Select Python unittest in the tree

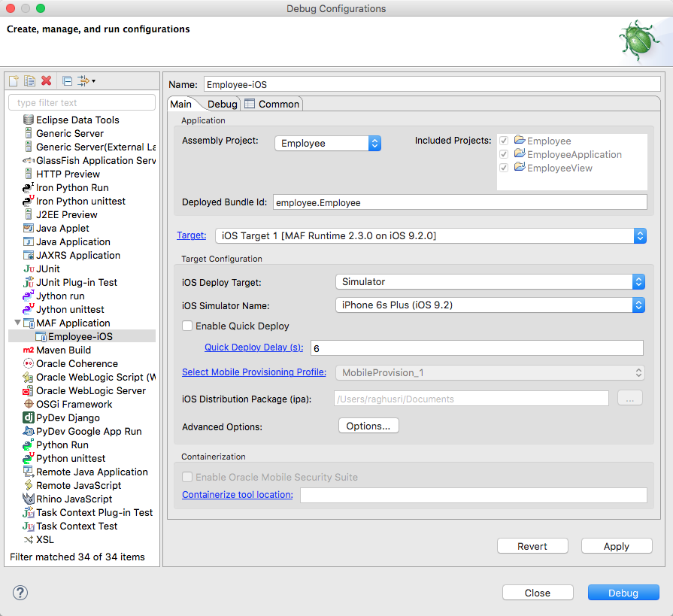(x=71, y=459)
